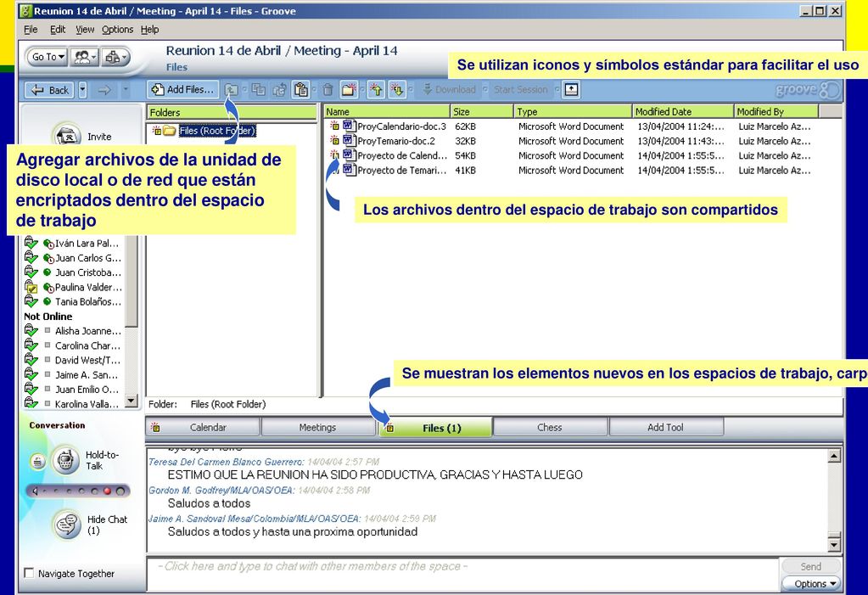Open the Edit menu
Image resolution: width=868 pixels, height=595 pixels.
point(58,30)
